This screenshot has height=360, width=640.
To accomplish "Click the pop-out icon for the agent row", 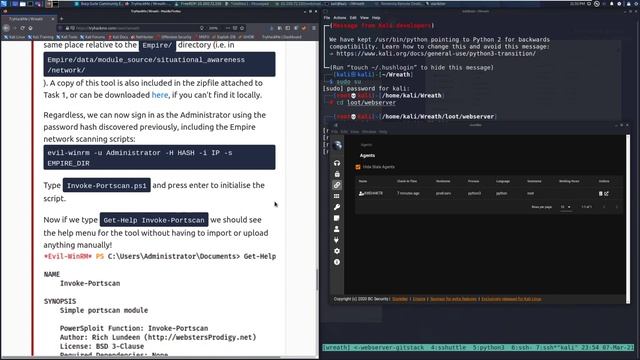I will pyautogui.click(x=607, y=193).
